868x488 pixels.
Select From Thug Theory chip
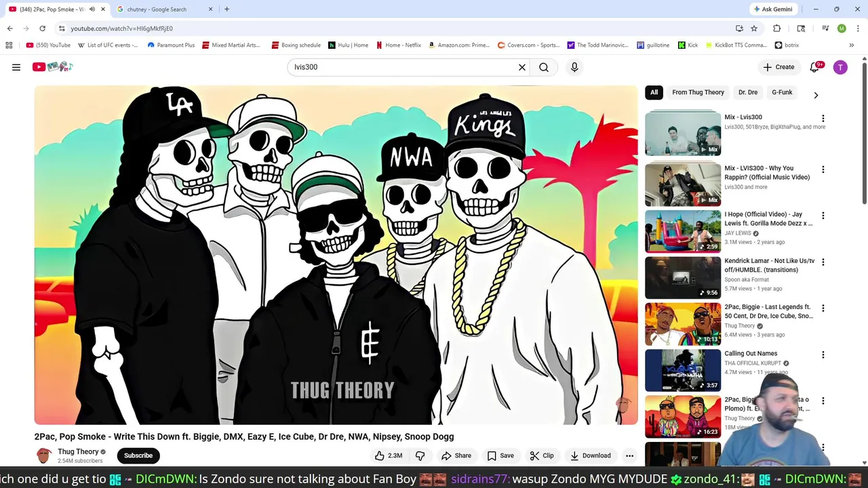click(x=698, y=92)
